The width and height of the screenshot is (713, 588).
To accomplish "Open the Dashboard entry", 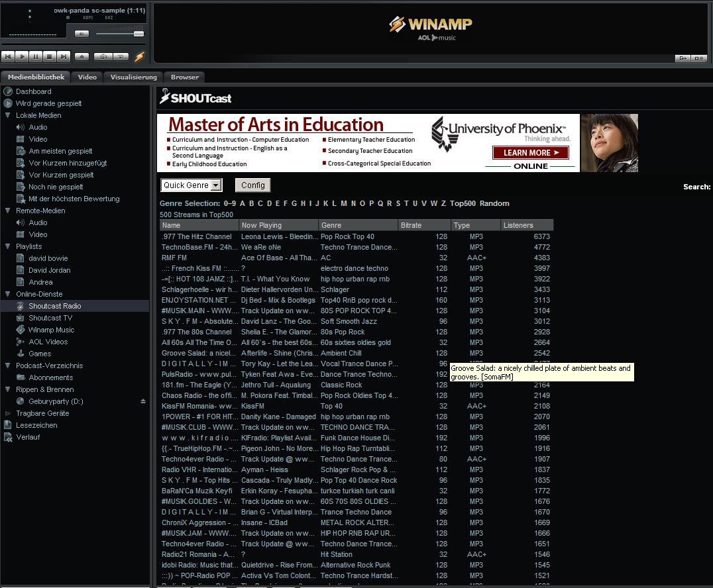I will point(33,91).
